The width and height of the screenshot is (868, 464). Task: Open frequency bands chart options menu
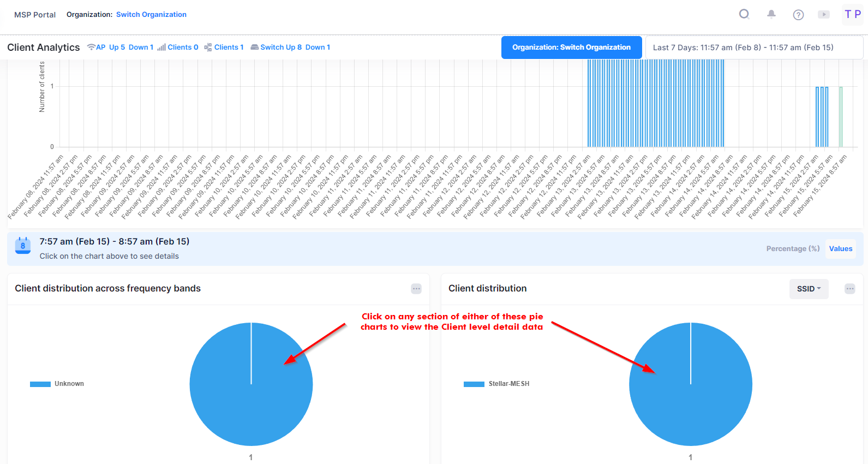[x=416, y=289]
